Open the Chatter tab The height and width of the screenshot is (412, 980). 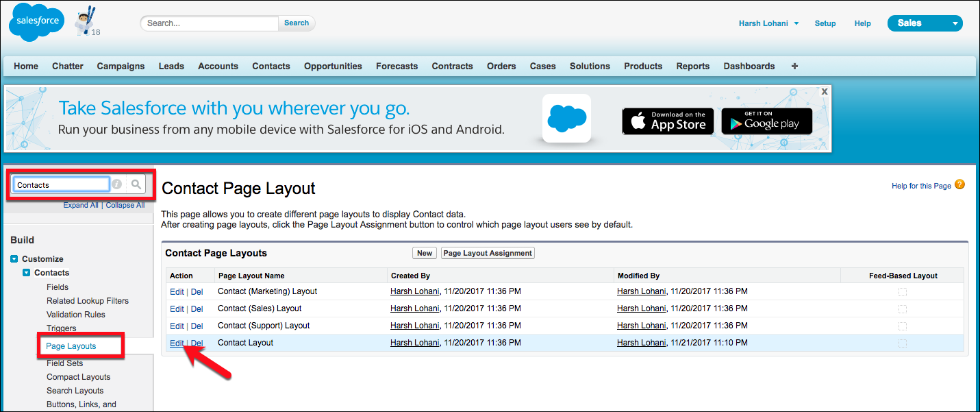click(68, 66)
